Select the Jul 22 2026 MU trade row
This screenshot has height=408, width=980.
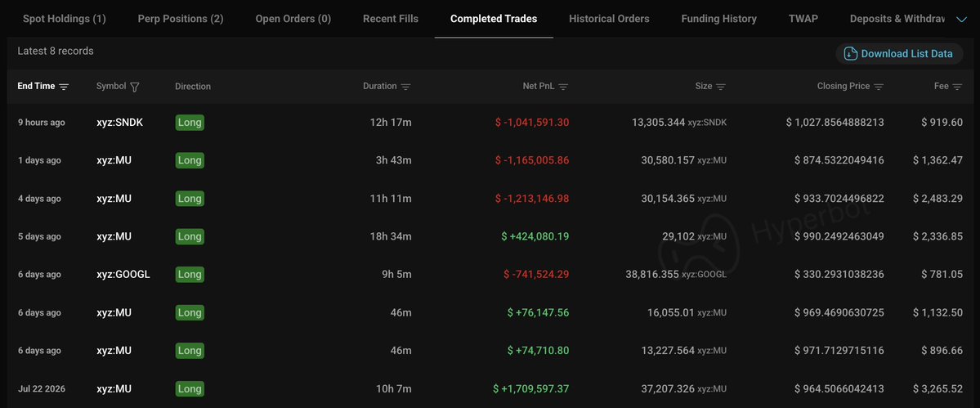(x=490, y=388)
